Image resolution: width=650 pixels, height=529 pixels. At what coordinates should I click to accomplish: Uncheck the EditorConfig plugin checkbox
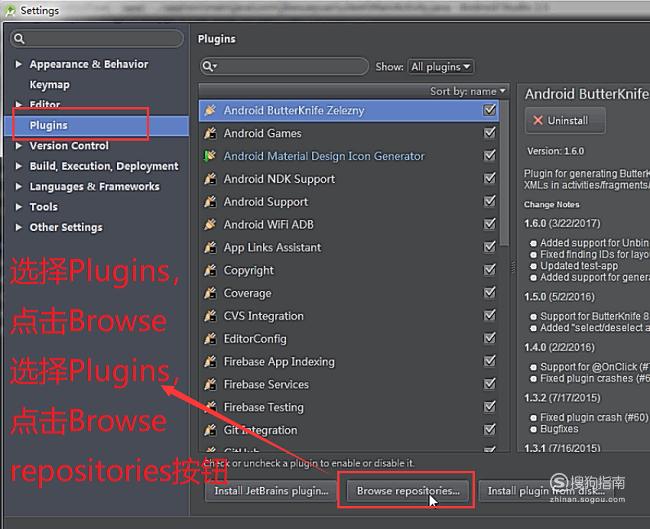pos(490,338)
